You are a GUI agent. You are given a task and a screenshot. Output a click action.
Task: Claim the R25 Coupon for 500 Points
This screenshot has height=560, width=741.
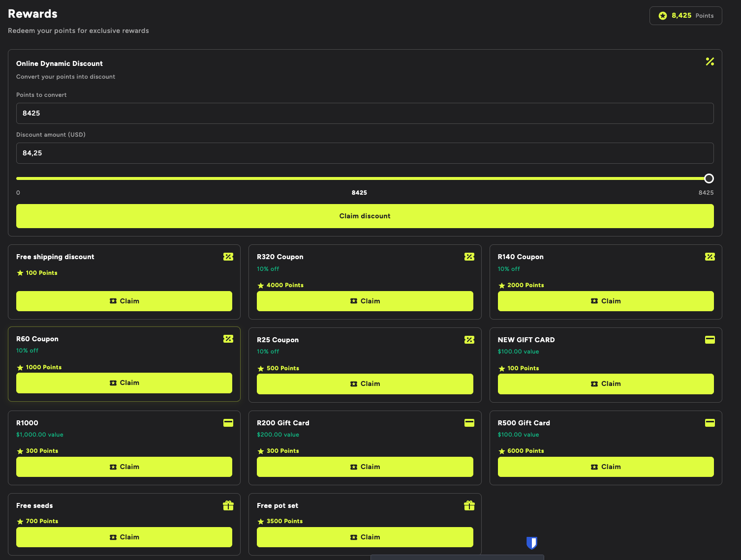pyautogui.click(x=365, y=383)
